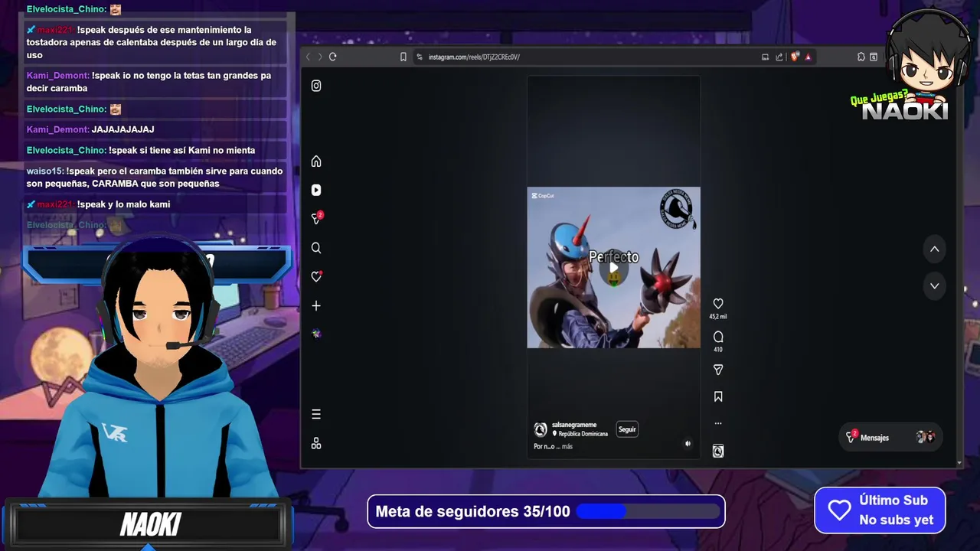Image resolution: width=980 pixels, height=551 pixels.
Task: Save the reel with bookmark icon
Action: click(x=718, y=396)
